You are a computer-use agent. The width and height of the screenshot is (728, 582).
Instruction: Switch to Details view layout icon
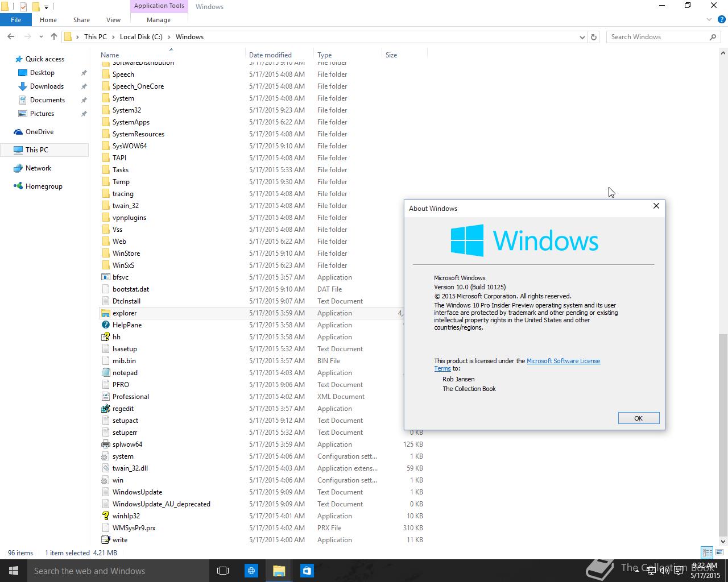click(707, 552)
